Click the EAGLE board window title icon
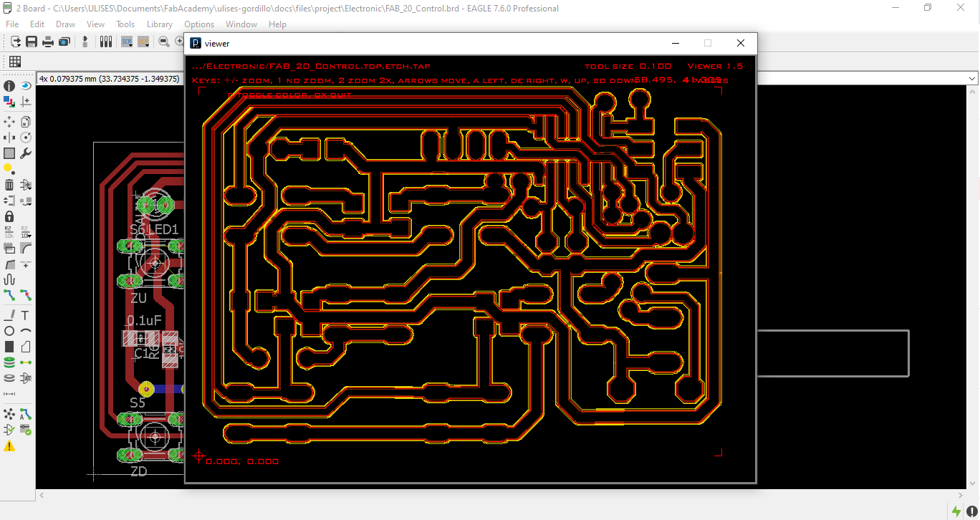The image size is (980, 520). (8, 8)
